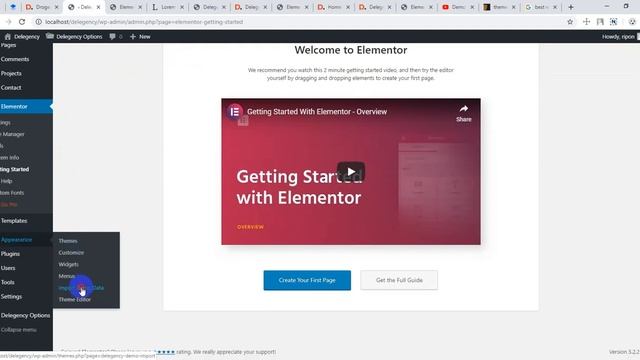This screenshot has width=640, height=360.
Task: Click the New plus item in admin bar
Action: click(140, 36)
